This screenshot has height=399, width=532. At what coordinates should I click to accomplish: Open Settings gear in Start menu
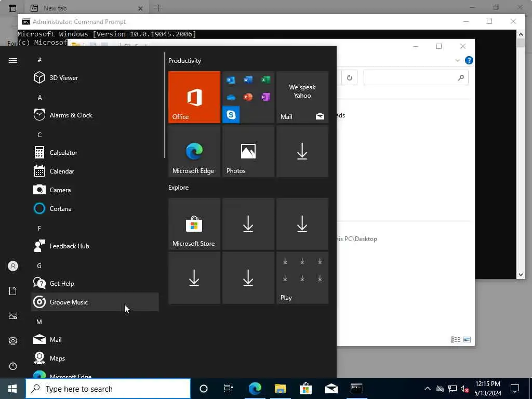point(13,341)
